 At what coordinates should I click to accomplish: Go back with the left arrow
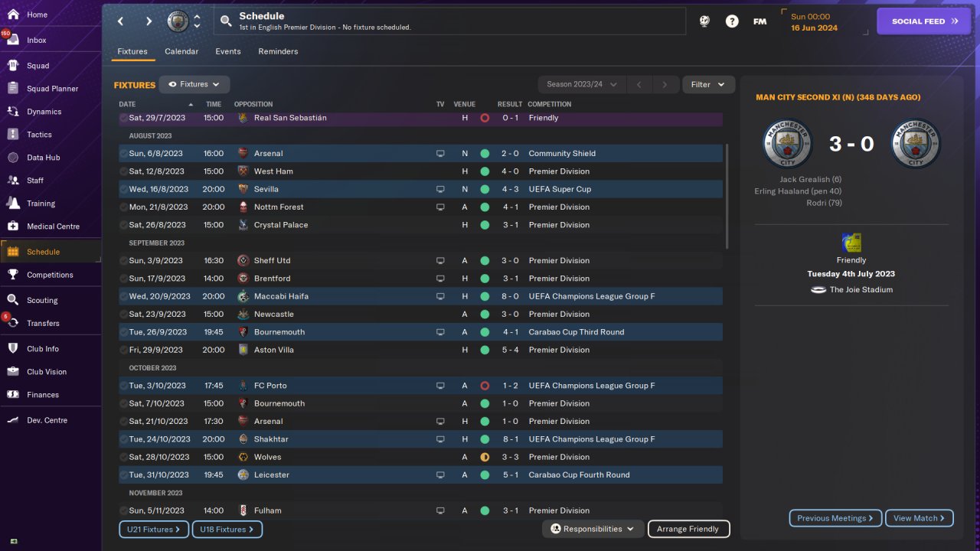120,21
